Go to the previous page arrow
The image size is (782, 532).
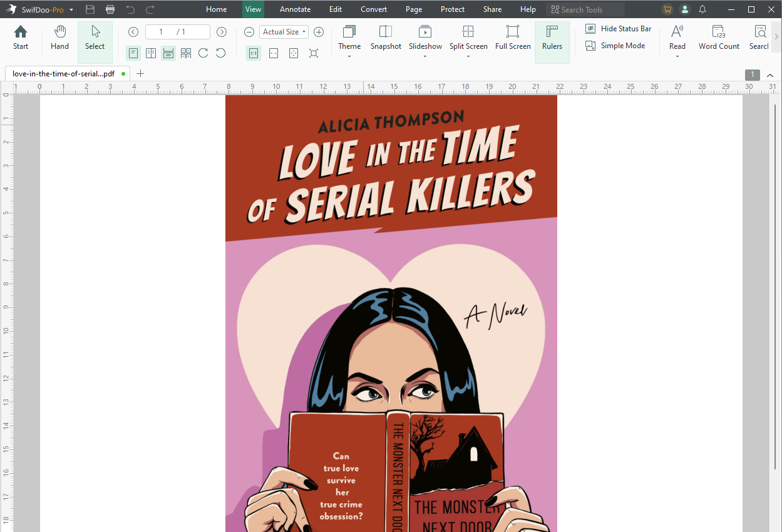(133, 32)
